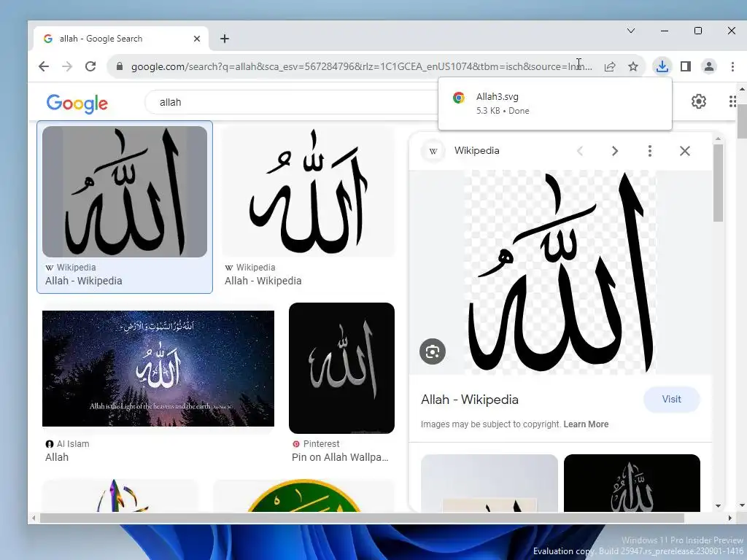Click the preview panel vertical scrollbar
The width and height of the screenshot is (747, 560).
coord(718,183)
